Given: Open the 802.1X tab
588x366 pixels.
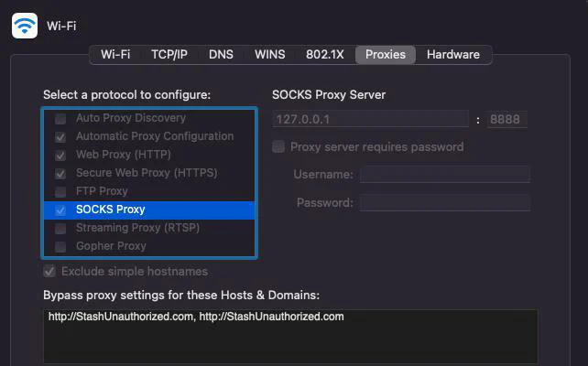Looking at the screenshot, I should pyautogui.click(x=324, y=54).
